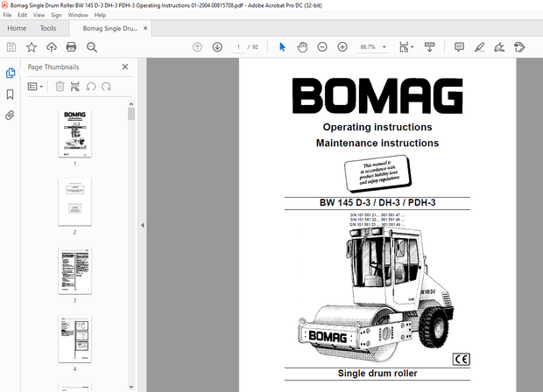Screen dimensions: 543x392
Task: Click the stamp tool icon
Action: (x=519, y=47)
